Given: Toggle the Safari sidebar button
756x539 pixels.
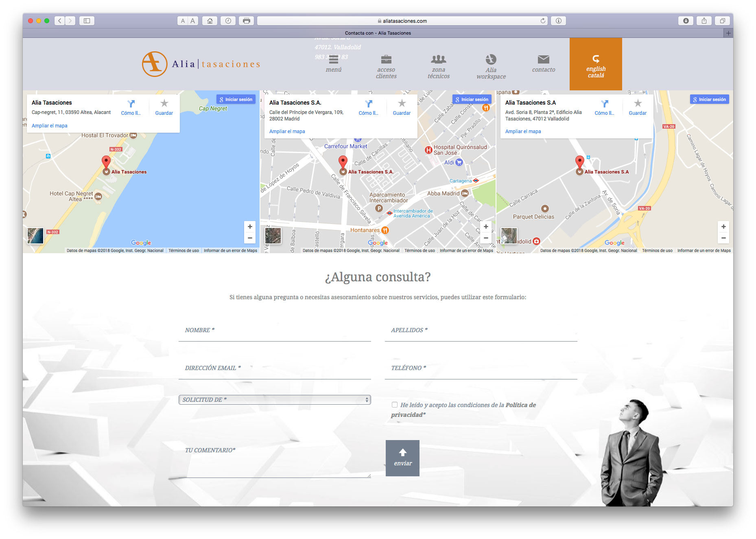Looking at the screenshot, I should click(x=87, y=21).
